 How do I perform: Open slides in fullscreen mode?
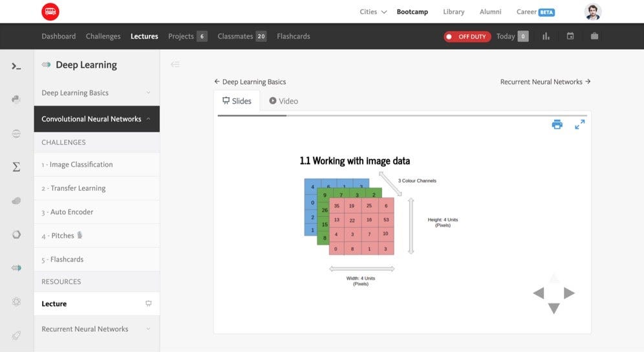(579, 124)
